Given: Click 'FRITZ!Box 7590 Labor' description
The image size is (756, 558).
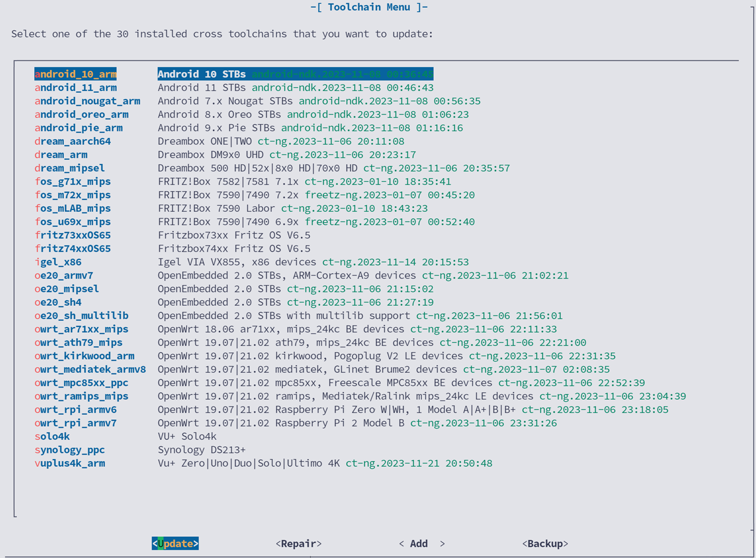Looking at the screenshot, I should tap(216, 208).
